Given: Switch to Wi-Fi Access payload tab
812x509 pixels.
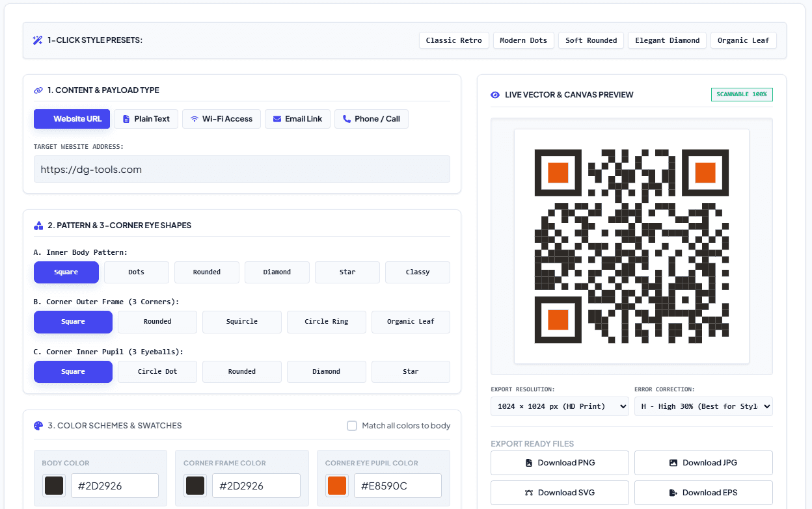Looking at the screenshot, I should tap(222, 119).
